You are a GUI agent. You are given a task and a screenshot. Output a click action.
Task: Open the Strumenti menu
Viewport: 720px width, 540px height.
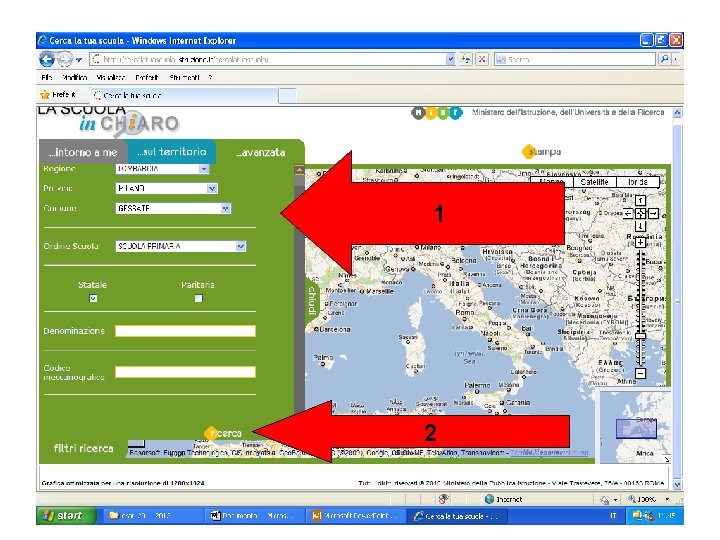pyautogui.click(x=184, y=78)
